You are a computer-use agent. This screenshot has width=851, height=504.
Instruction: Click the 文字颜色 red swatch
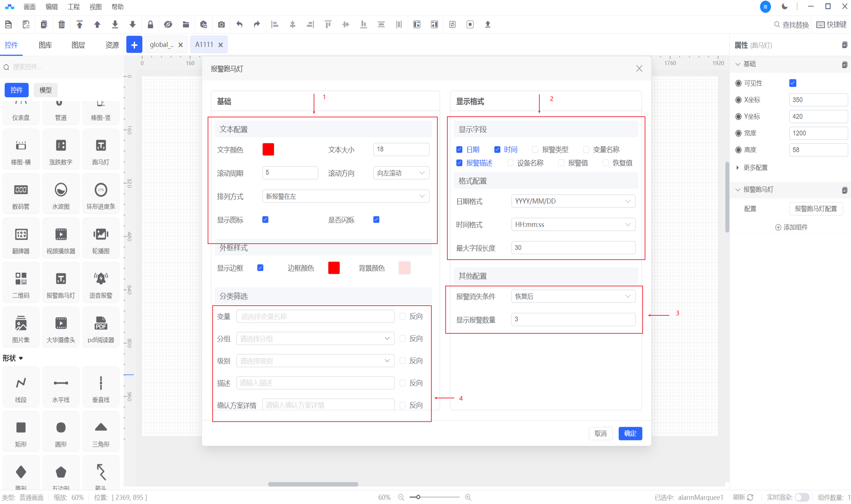268,149
